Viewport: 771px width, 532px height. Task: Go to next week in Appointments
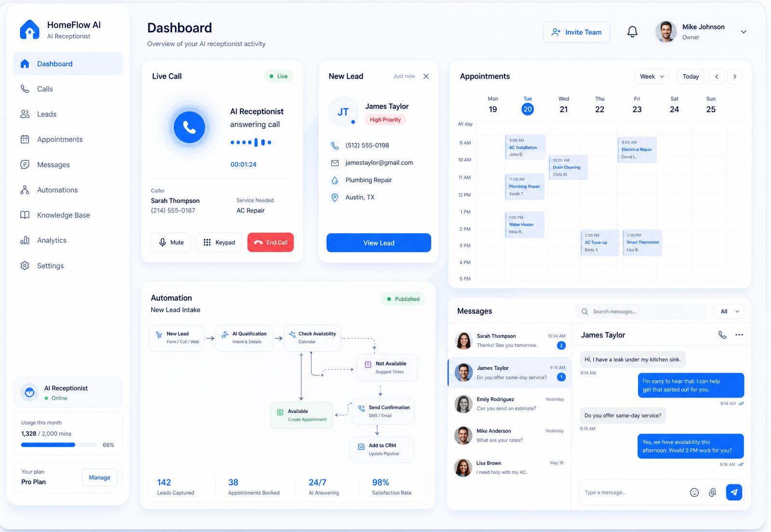[735, 77]
